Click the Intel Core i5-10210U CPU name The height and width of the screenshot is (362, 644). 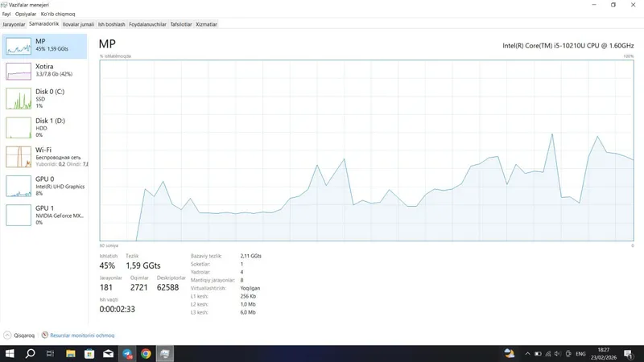(568, 46)
